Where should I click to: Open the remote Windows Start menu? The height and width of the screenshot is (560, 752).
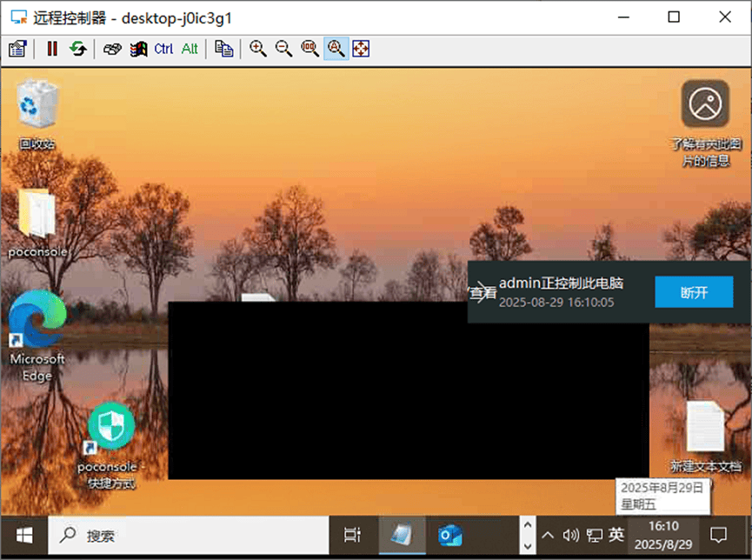coord(23,535)
